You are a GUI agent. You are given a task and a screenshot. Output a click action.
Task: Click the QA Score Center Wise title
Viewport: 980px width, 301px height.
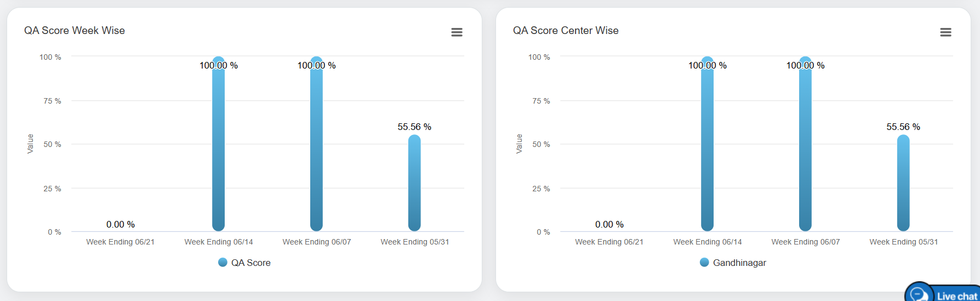pyautogui.click(x=566, y=31)
